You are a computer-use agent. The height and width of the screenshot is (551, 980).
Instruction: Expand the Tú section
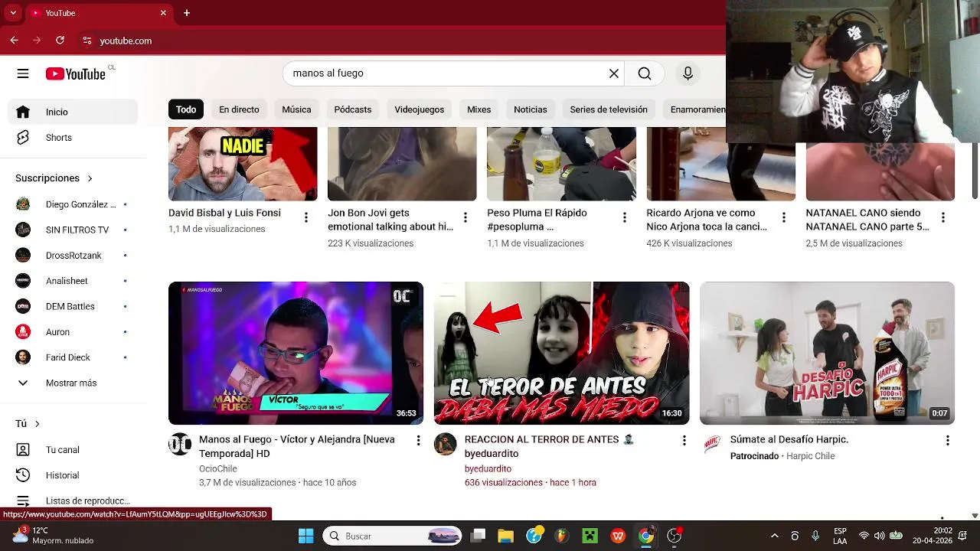point(28,424)
